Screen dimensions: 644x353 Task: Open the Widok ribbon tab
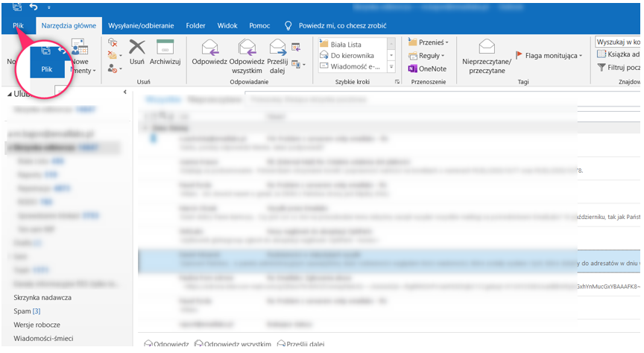click(227, 25)
